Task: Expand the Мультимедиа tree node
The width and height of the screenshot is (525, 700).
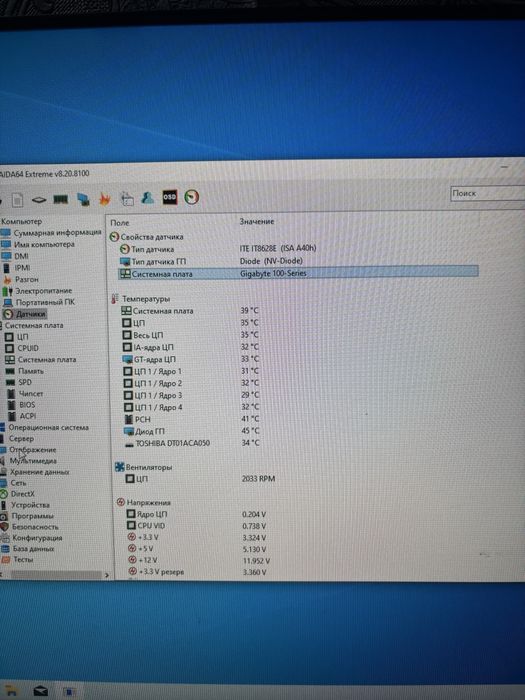Action: coord(33,461)
